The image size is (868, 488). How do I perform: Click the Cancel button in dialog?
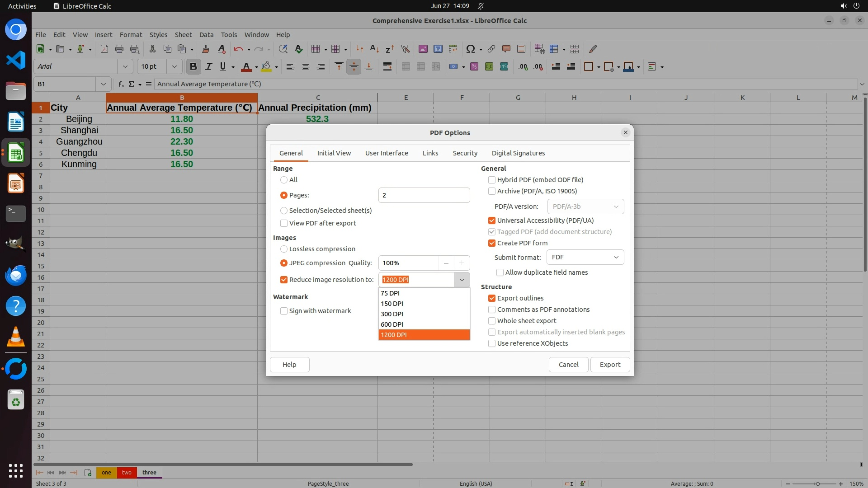pyautogui.click(x=568, y=365)
